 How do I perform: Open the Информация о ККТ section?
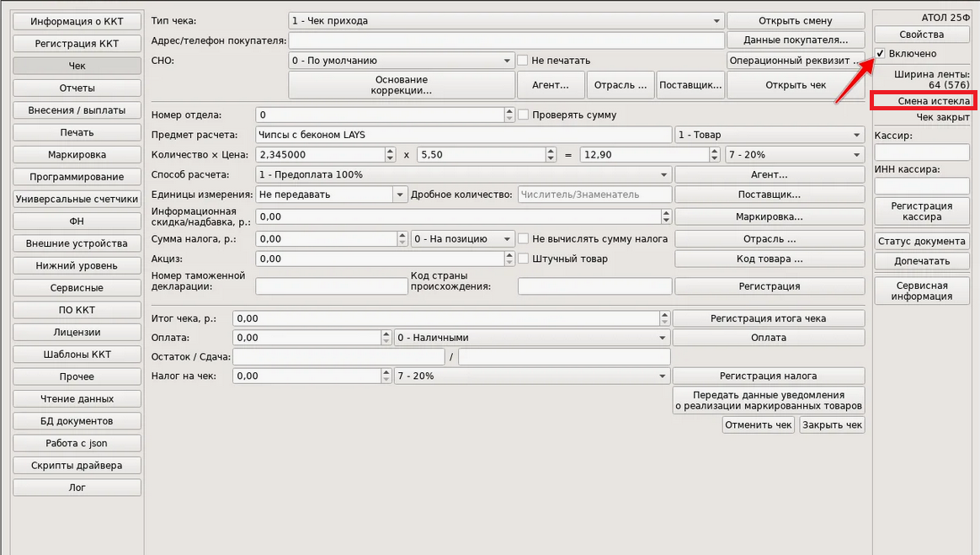pyautogui.click(x=77, y=22)
